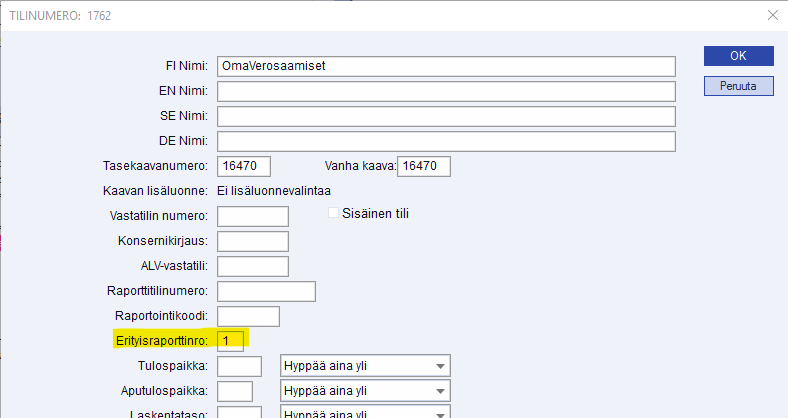The image size is (788, 418).
Task: Close the TILINUMERO dialog window
Action: pyautogui.click(x=771, y=15)
